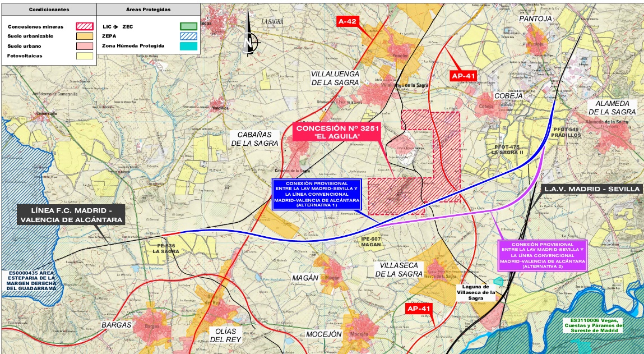Click the Fotovoltaicas legend text

25,56
